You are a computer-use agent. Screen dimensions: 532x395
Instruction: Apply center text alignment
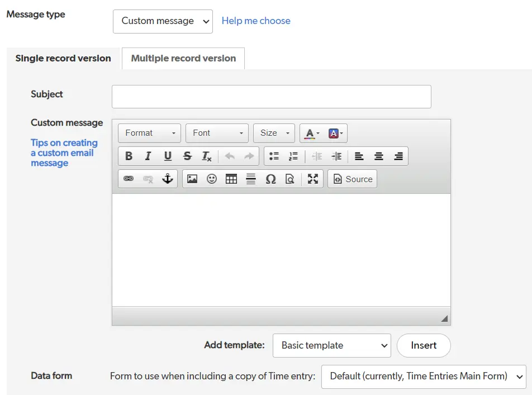[x=379, y=156]
